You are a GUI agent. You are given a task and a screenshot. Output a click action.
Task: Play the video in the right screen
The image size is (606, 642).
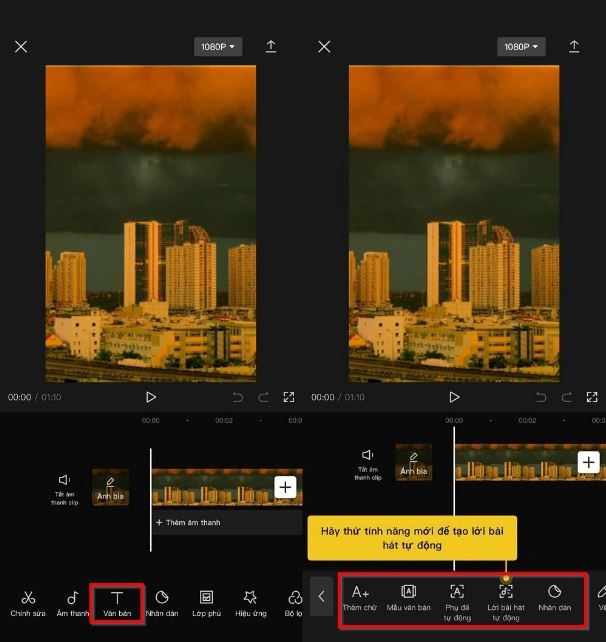pyautogui.click(x=454, y=397)
